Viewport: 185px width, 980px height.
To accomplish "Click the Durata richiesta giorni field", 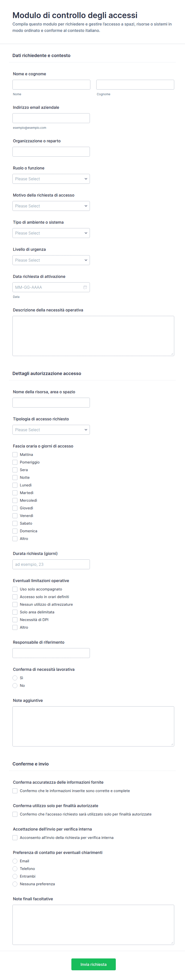I will pyautogui.click(x=51, y=564).
